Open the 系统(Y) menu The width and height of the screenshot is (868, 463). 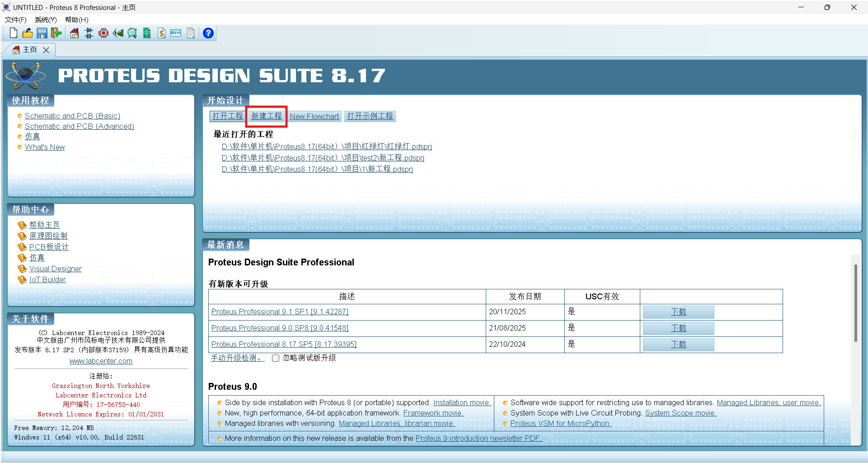(46, 19)
